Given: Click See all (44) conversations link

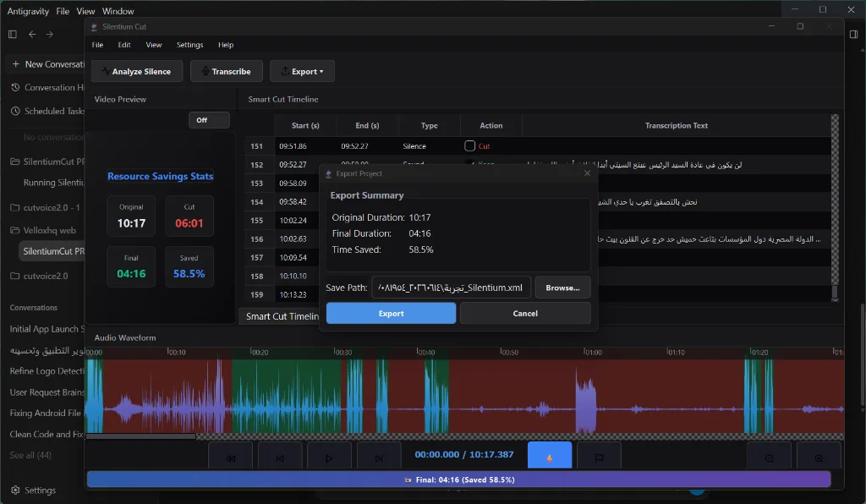Looking at the screenshot, I should 30,455.
